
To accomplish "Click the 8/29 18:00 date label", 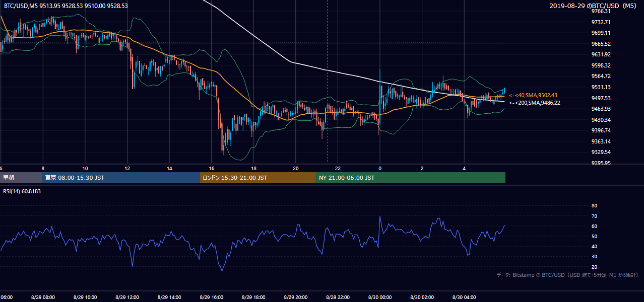I will [253, 297].
